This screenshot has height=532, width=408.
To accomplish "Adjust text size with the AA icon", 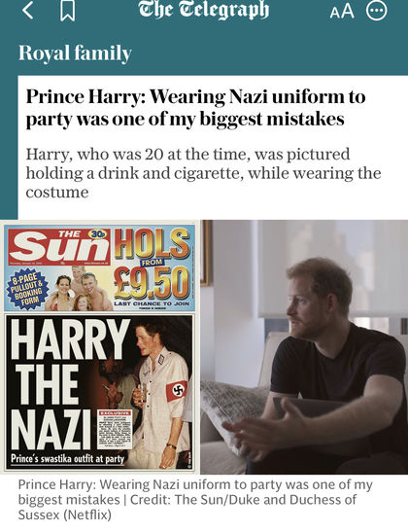I will tap(342, 12).
